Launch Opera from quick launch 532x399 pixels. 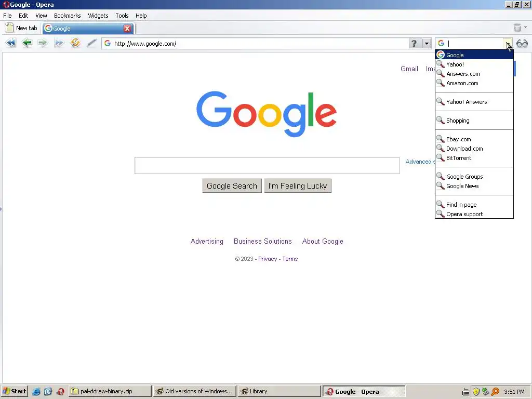pyautogui.click(x=60, y=392)
